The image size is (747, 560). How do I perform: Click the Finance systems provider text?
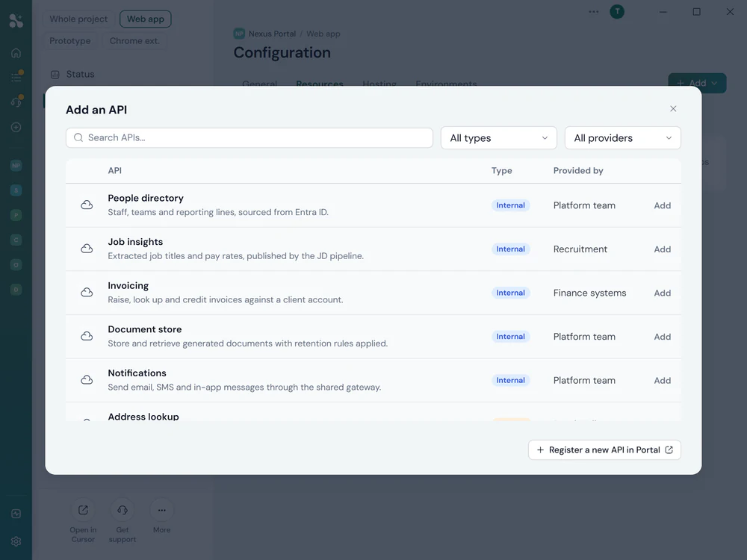(x=590, y=293)
